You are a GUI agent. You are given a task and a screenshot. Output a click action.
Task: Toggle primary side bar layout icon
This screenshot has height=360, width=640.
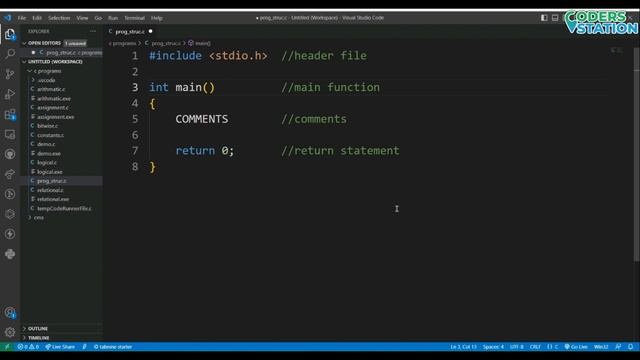point(544,18)
